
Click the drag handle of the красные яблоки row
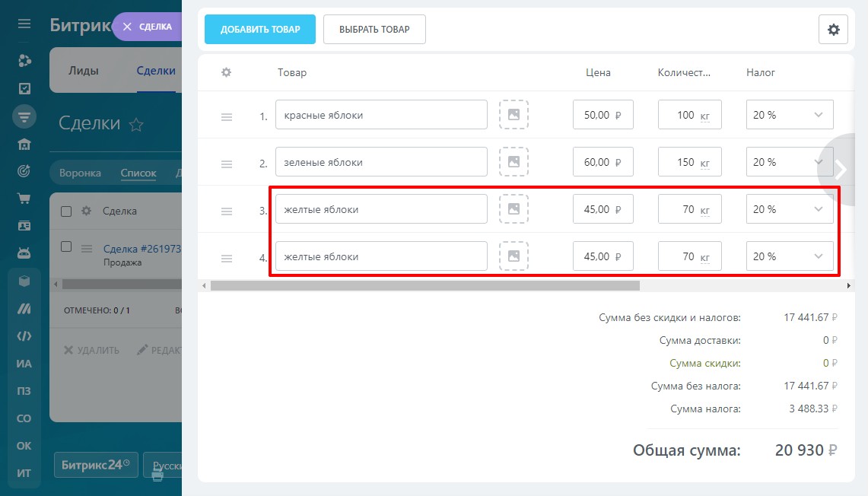227,117
